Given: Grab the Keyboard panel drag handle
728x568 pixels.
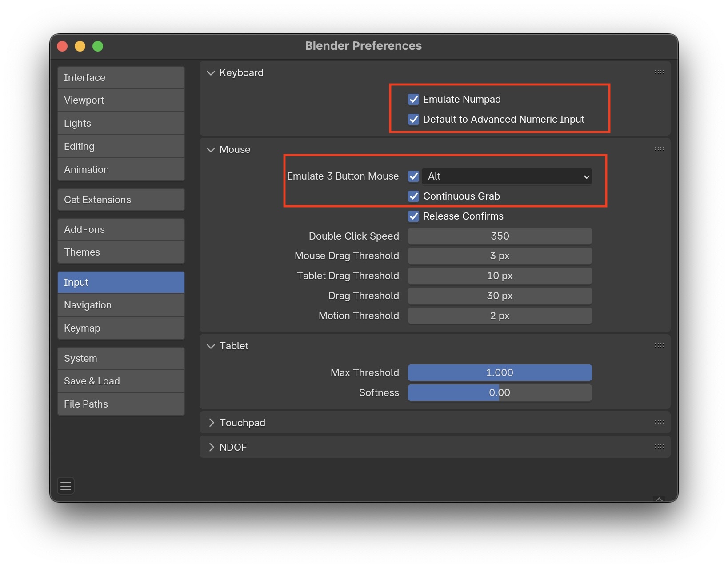Looking at the screenshot, I should [x=659, y=72].
